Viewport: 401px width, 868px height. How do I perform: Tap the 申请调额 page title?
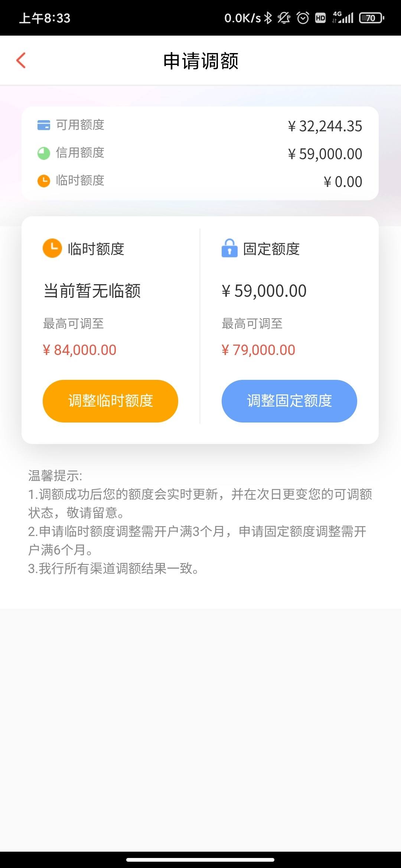tap(201, 61)
